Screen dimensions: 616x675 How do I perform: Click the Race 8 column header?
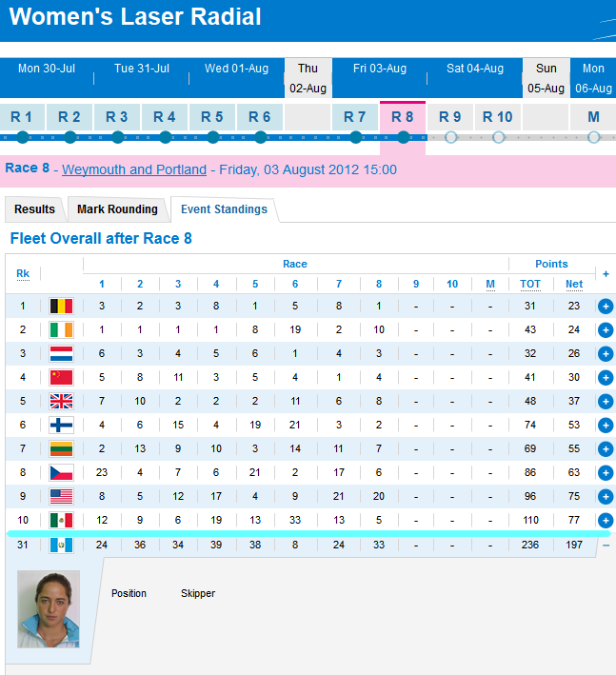(379, 284)
